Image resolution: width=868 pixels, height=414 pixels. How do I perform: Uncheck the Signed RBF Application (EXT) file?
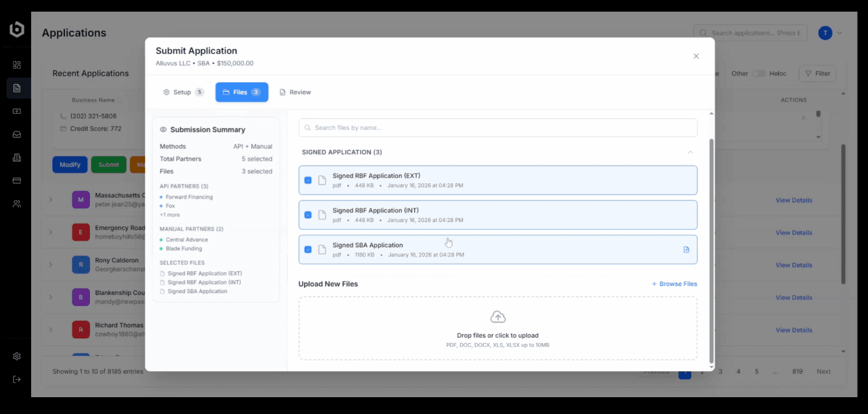point(308,180)
